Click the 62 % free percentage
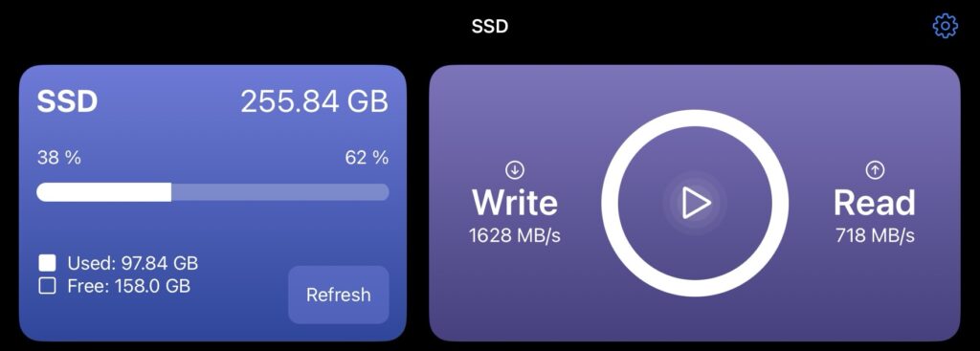This screenshot has height=351, width=980. (x=367, y=158)
